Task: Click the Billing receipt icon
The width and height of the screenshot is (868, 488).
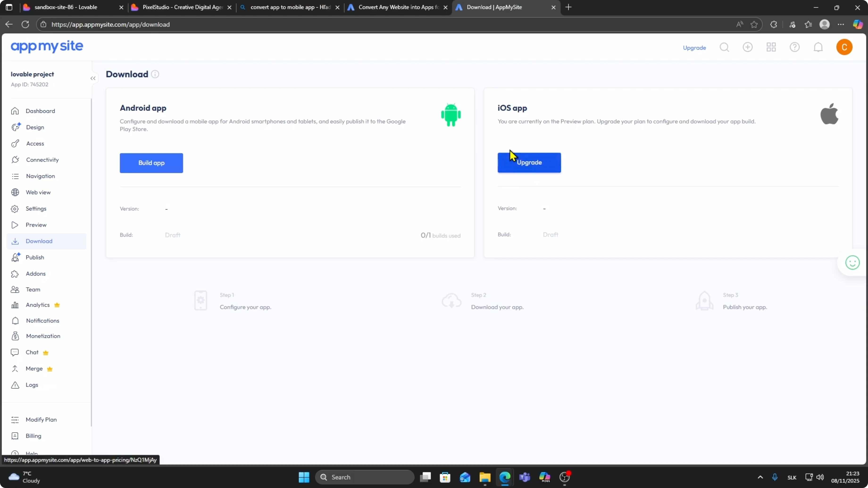Action: click(15, 436)
